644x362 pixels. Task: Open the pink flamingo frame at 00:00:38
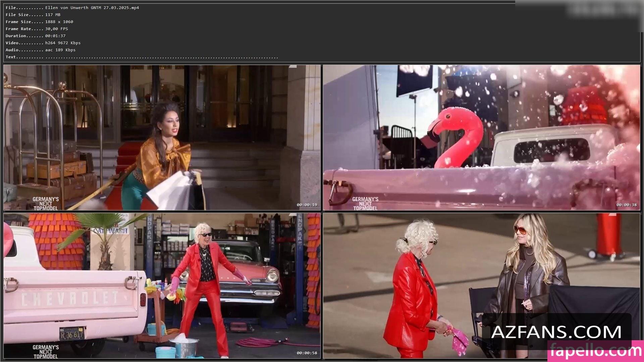(482, 138)
